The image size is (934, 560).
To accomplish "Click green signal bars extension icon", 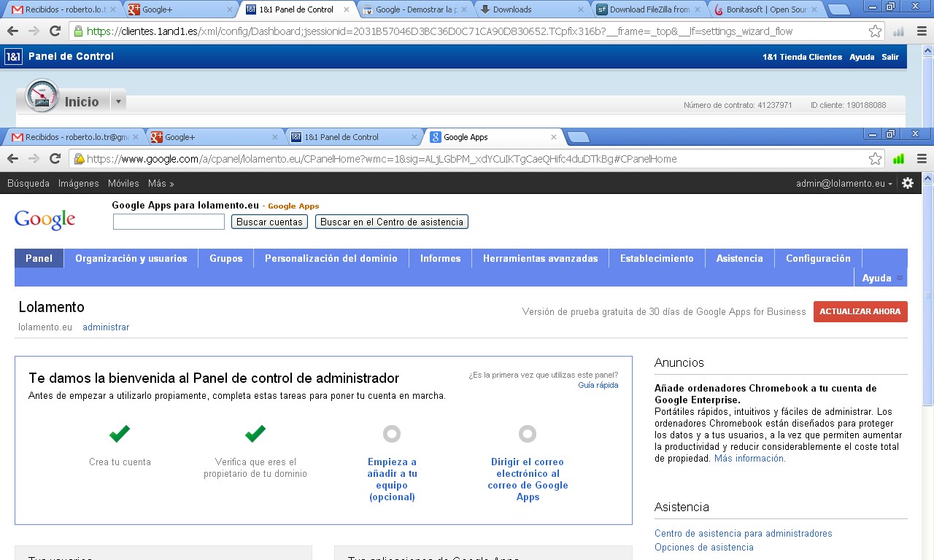I will point(899,158).
